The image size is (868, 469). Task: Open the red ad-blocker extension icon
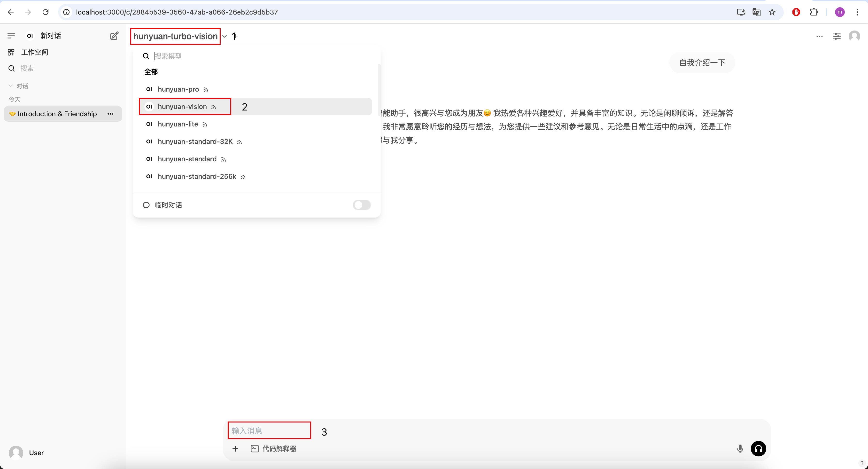(x=796, y=12)
